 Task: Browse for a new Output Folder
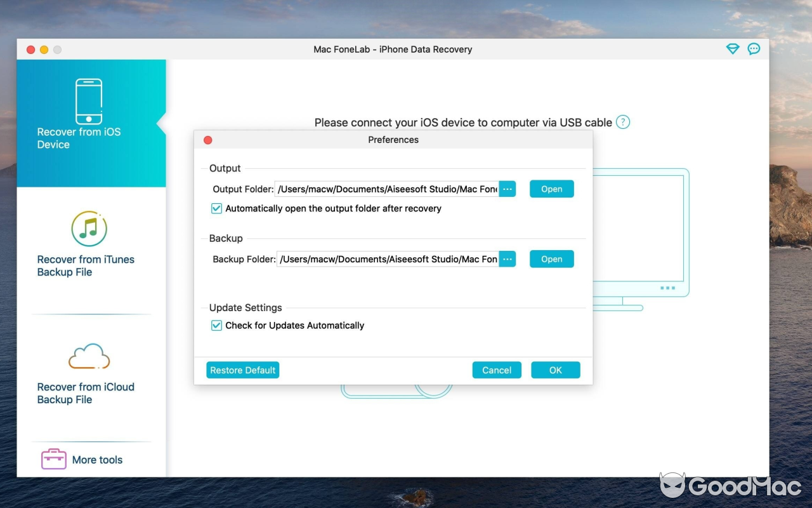[x=507, y=189]
